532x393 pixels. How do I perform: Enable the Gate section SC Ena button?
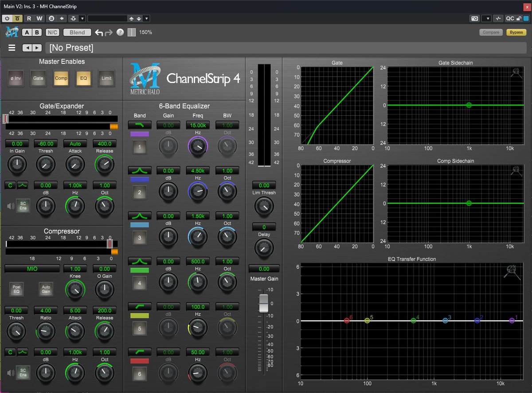pos(23,206)
